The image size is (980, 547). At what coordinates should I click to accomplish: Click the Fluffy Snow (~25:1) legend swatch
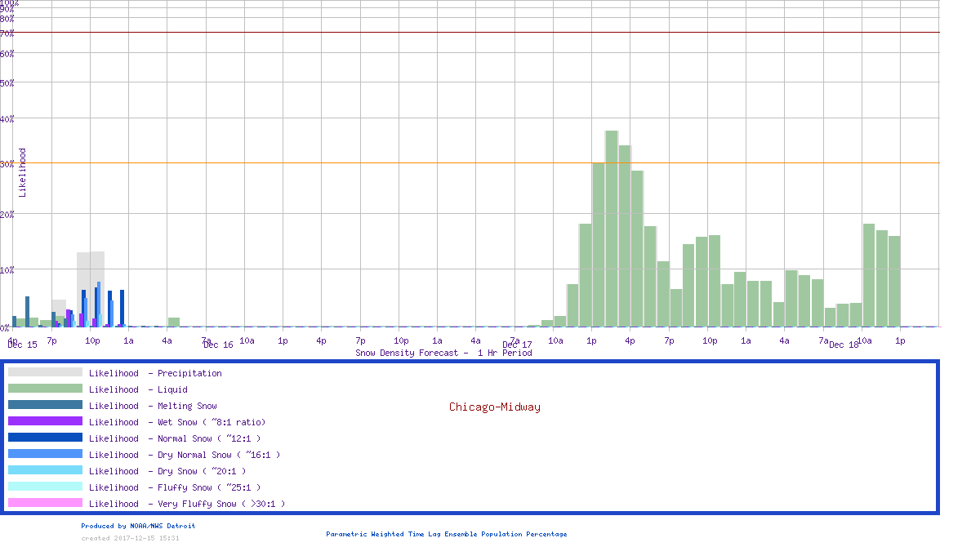pos(45,487)
